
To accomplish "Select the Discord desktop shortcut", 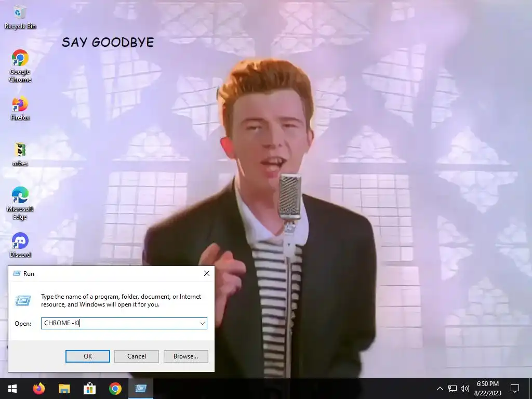I will (20, 245).
